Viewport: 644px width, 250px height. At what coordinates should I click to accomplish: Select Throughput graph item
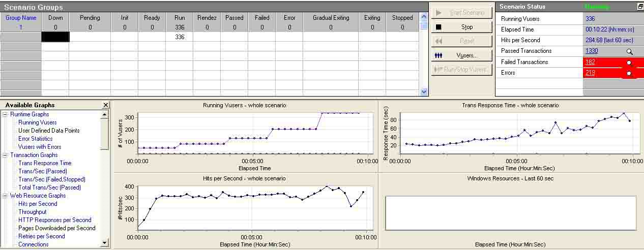(33, 212)
